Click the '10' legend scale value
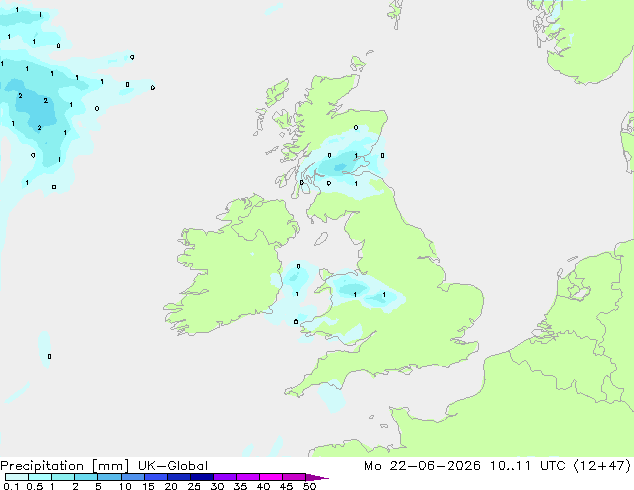Image resolution: width=634 pixels, height=490 pixels. [x=125, y=486]
